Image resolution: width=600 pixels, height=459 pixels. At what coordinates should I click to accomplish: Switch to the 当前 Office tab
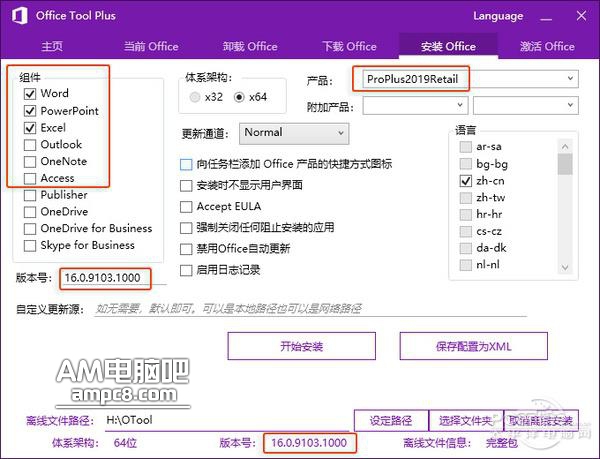(151, 46)
